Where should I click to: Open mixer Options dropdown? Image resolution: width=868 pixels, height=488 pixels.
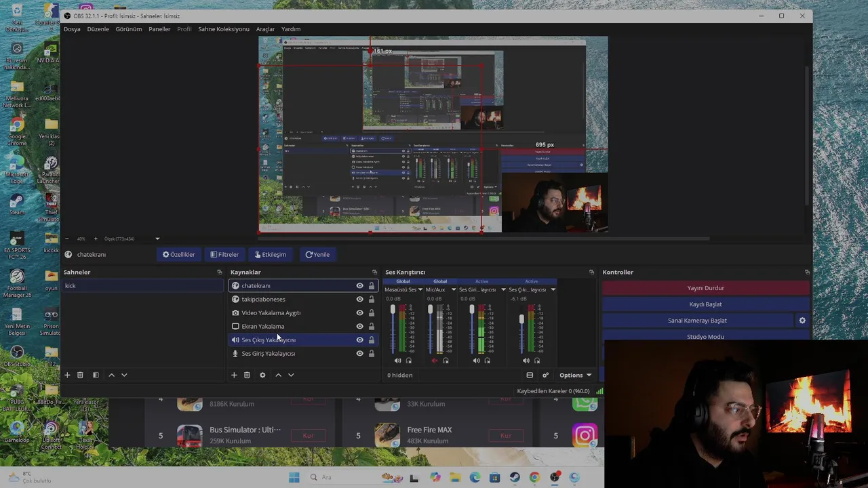pos(575,375)
